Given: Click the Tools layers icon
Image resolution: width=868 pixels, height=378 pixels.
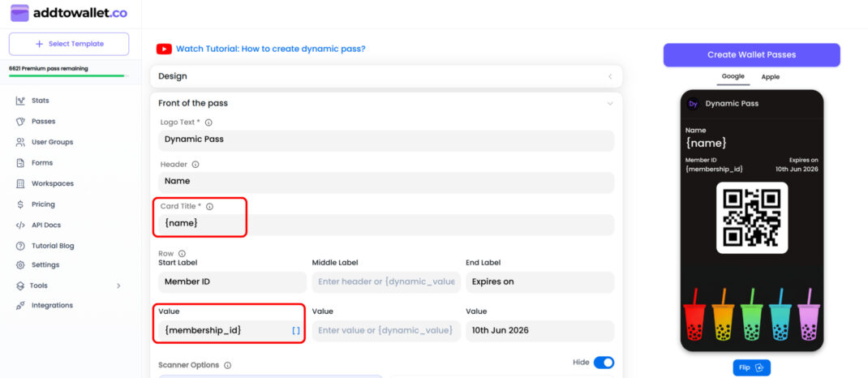Looking at the screenshot, I should pyautogui.click(x=20, y=286).
